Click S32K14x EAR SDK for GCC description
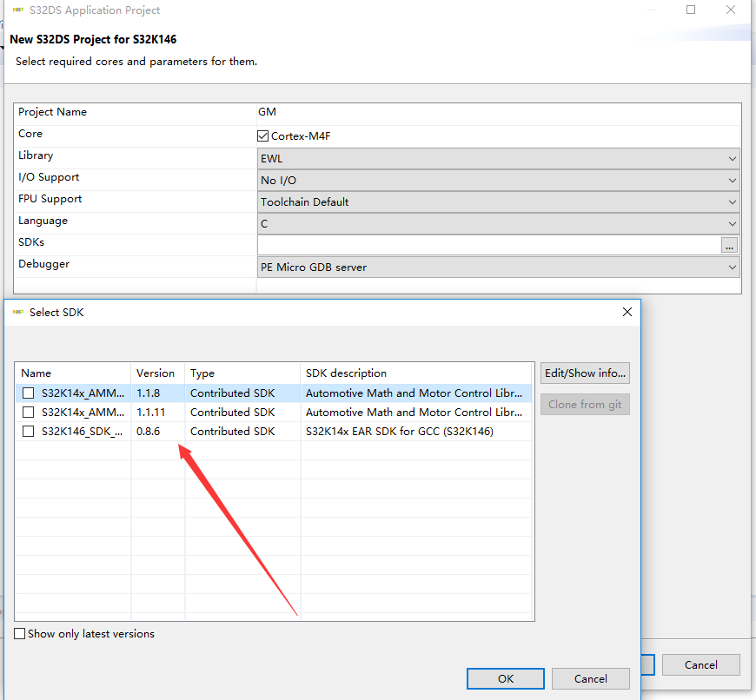The image size is (756, 700). click(400, 431)
